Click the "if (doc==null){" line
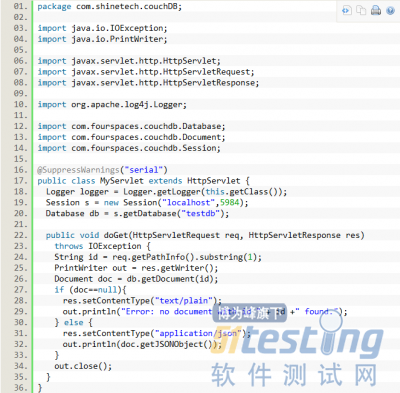The height and width of the screenshot is (393, 400). (x=91, y=290)
